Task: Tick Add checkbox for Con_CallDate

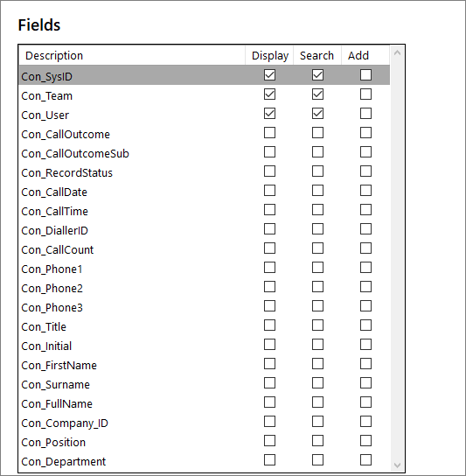Action: (365, 191)
